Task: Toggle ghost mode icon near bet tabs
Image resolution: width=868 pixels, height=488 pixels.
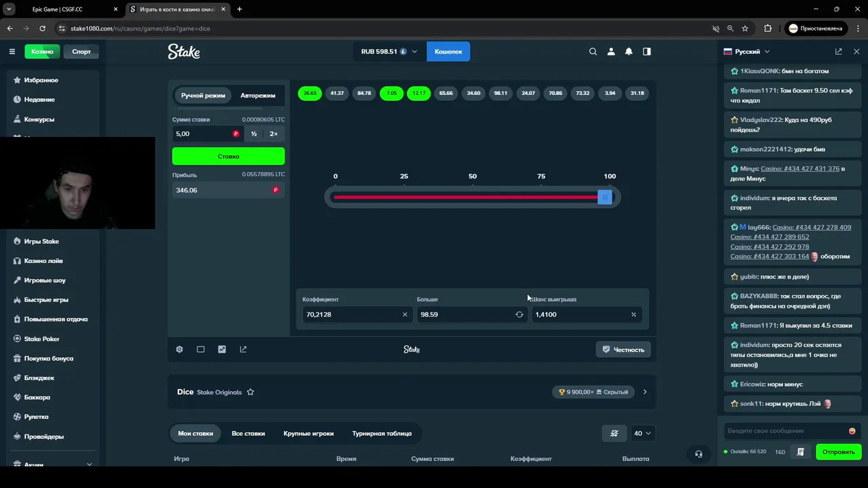Action: coord(614,433)
